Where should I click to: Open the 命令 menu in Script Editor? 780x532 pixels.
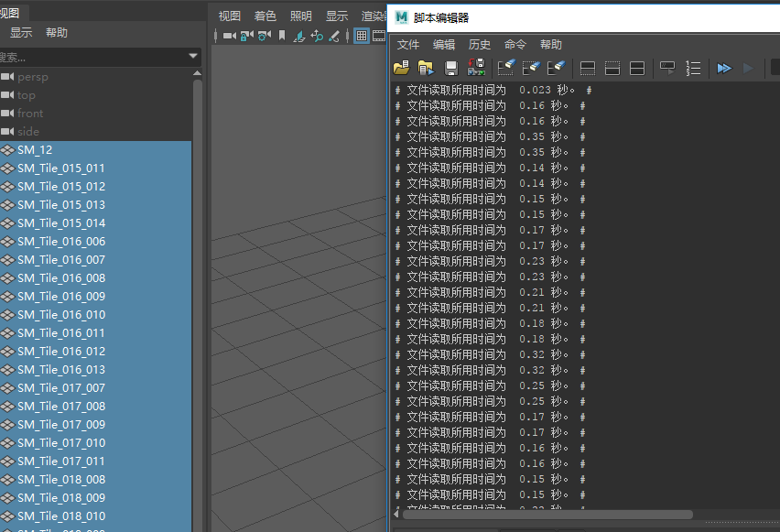pyautogui.click(x=515, y=45)
